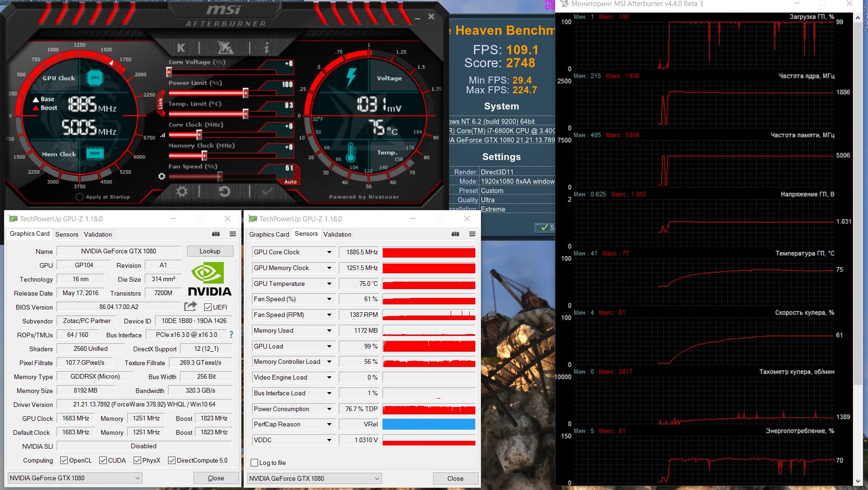Toggle the DirectCompute 5.0 checkbox
The image size is (868, 490).
[x=172, y=460]
